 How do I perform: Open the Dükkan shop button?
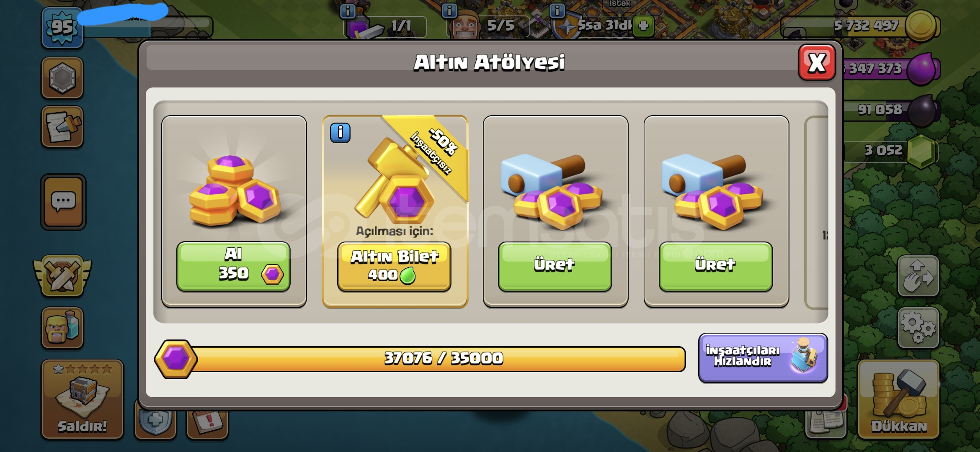click(x=899, y=400)
